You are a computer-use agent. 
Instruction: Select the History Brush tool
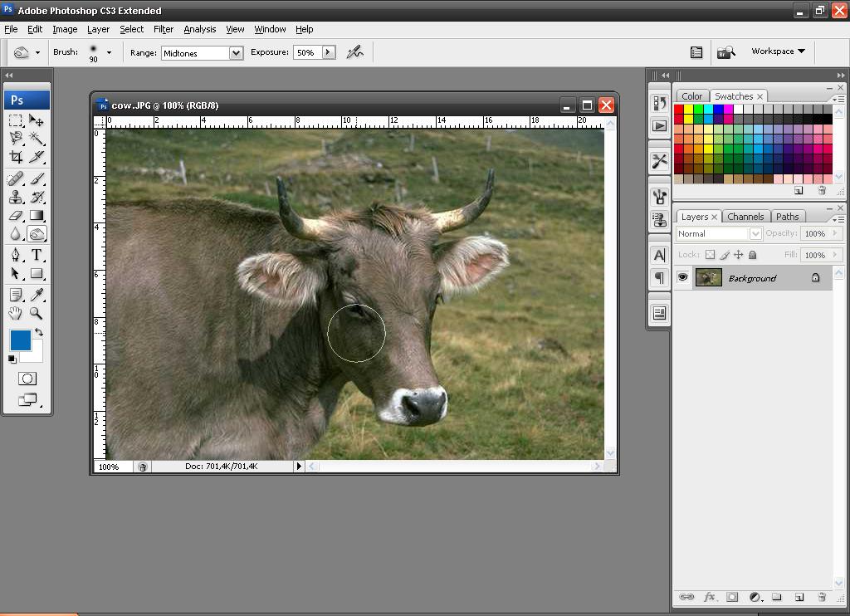(37, 197)
